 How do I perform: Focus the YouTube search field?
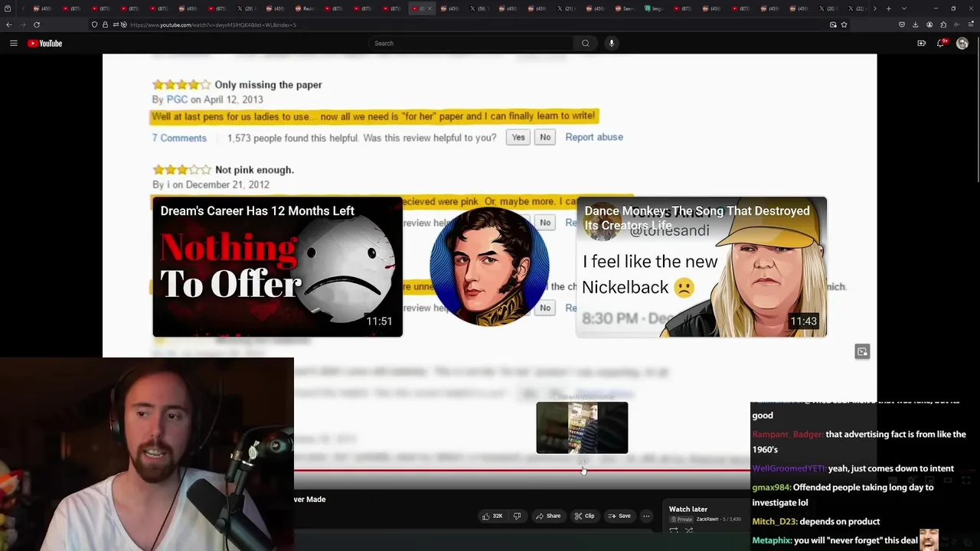471,44
